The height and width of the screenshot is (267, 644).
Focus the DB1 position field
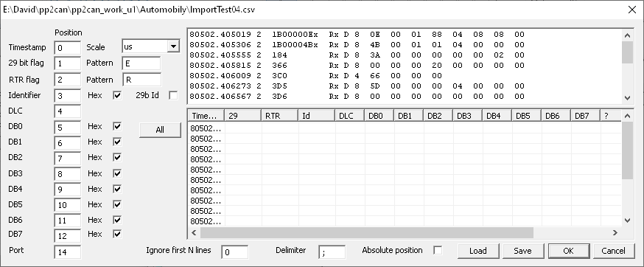tap(67, 143)
